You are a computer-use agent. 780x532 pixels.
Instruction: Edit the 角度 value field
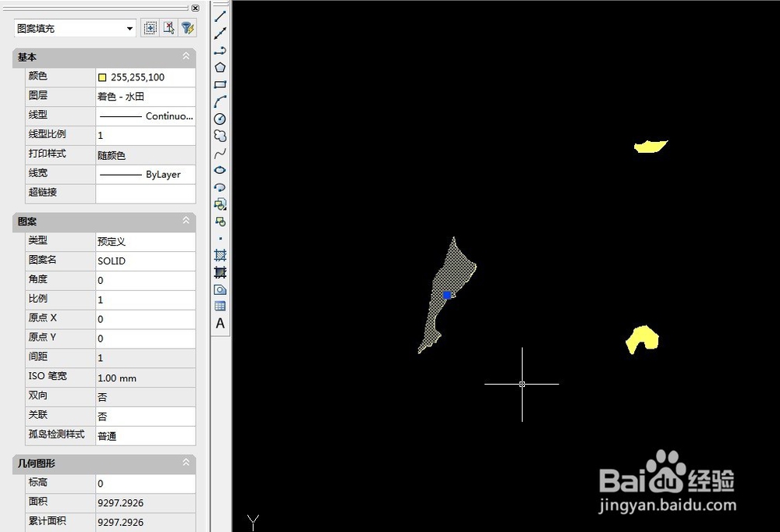tap(145, 280)
